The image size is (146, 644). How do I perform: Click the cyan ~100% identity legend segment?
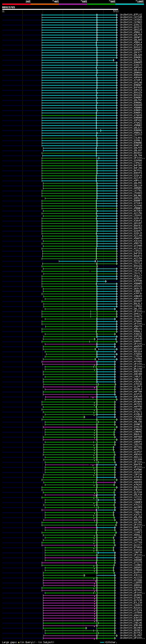point(129,4)
